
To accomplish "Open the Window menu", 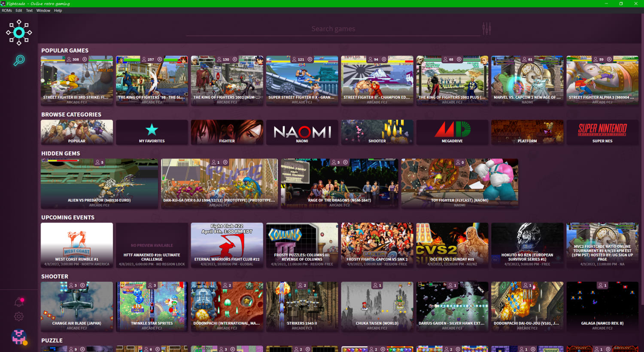I will [43, 10].
